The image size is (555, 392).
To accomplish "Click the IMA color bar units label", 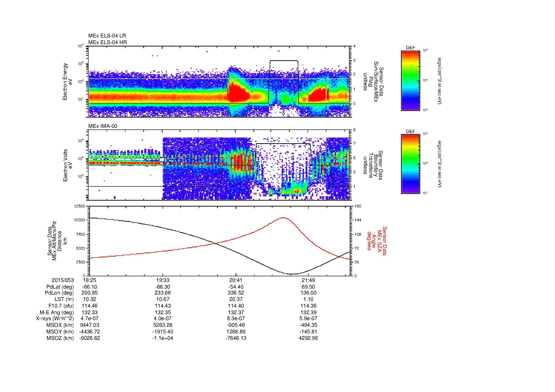I will 440,164.
